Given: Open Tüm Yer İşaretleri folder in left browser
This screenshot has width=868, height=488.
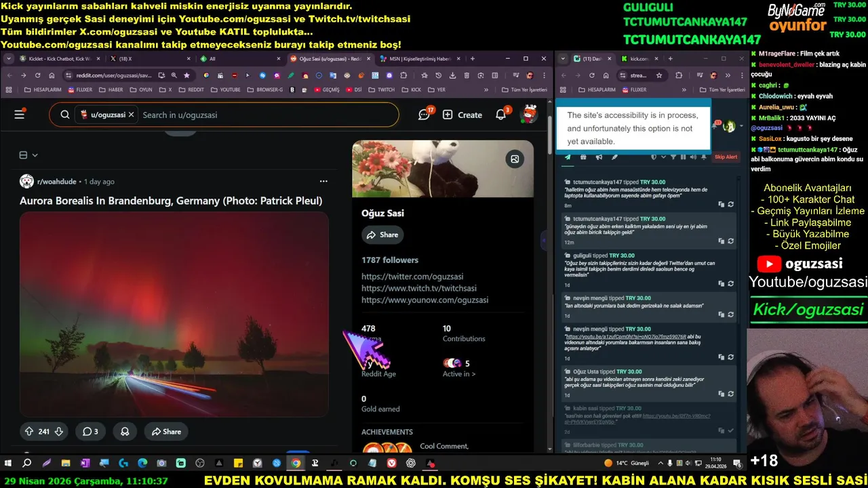Looking at the screenshot, I should [524, 89].
